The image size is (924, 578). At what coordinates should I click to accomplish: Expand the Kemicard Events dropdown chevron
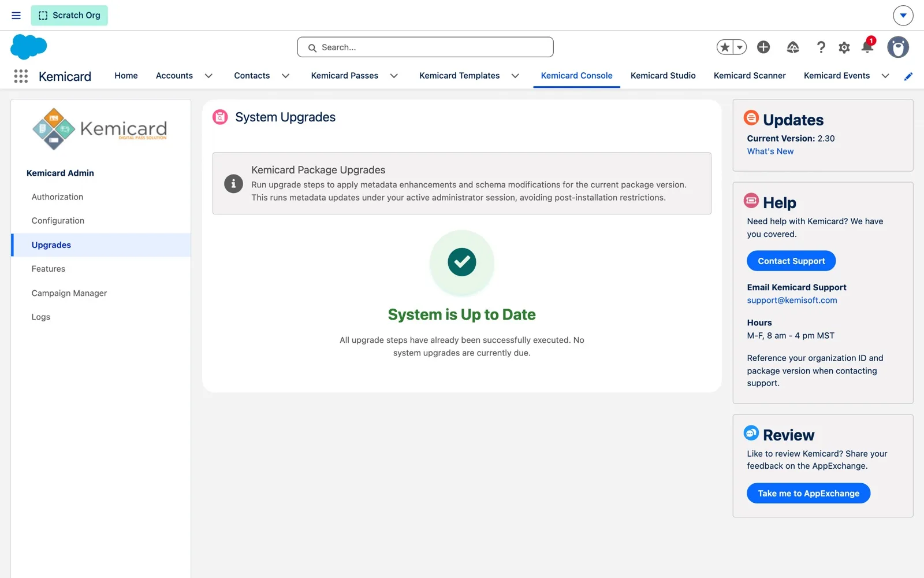[x=885, y=76]
